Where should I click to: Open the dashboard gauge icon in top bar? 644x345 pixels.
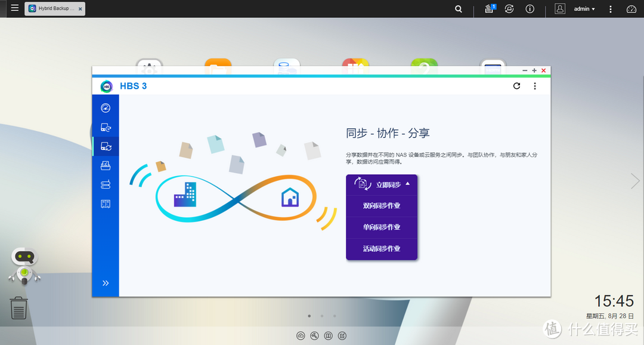pos(631,8)
